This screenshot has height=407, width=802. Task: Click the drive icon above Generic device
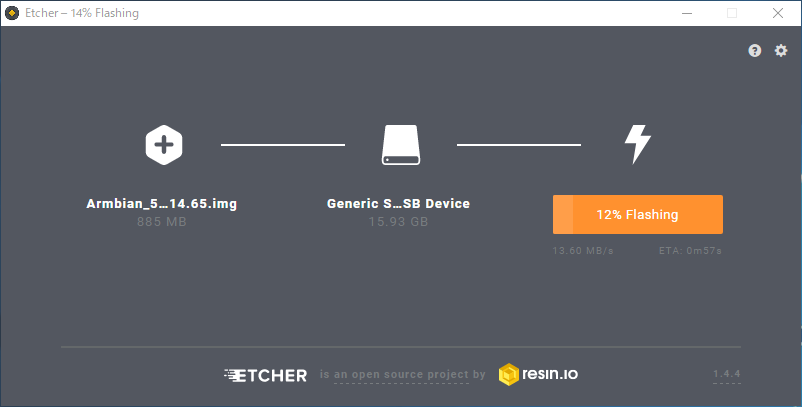pyautogui.click(x=400, y=145)
